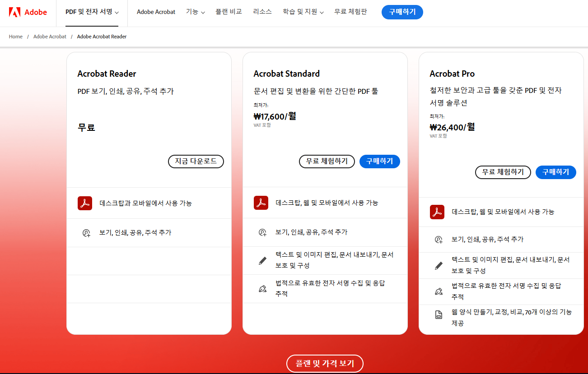Click the blue 구매하기 button in navigation bar
This screenshot has width=588, height=374.
coord(402,12)
